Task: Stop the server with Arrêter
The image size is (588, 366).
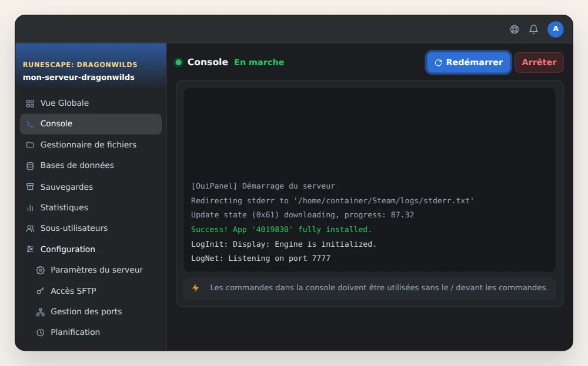Action: point(539,62)
